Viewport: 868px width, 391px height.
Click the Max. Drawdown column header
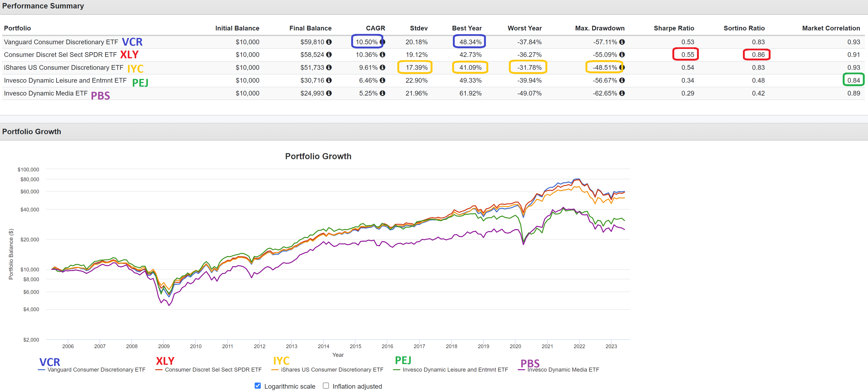600,28
